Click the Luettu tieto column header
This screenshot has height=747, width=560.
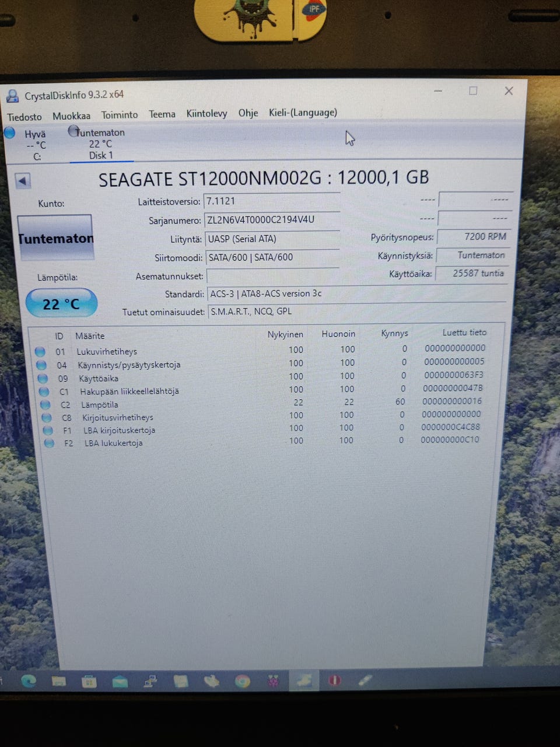pos(464,332)
